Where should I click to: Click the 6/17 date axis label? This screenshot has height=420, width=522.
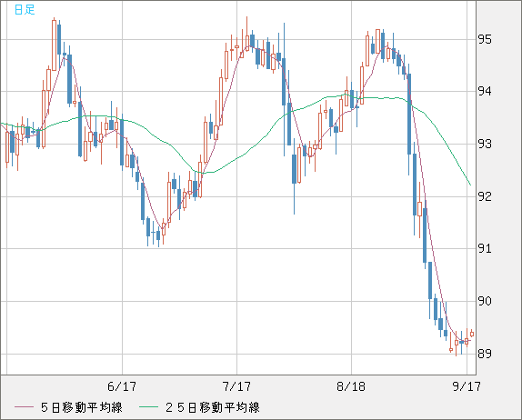(122, 386)
